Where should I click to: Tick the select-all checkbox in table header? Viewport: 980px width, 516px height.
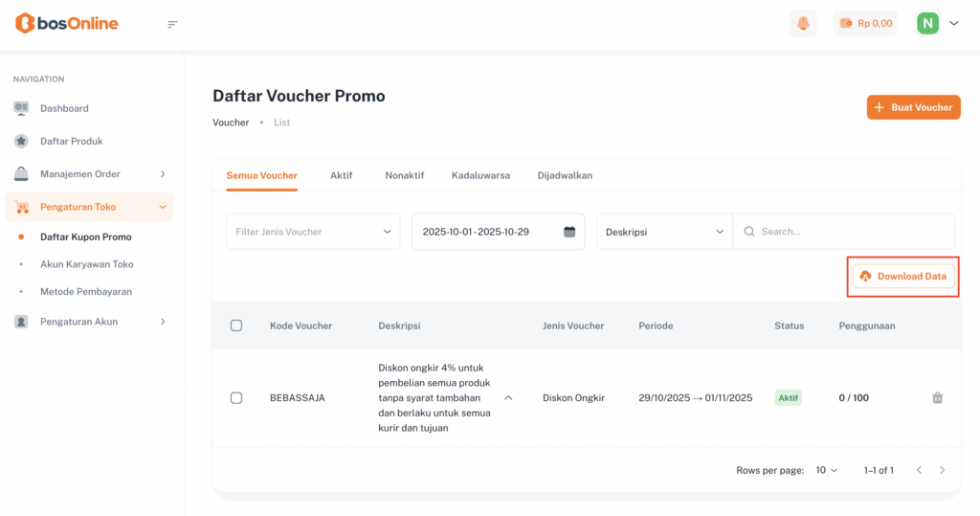[236, 325]
